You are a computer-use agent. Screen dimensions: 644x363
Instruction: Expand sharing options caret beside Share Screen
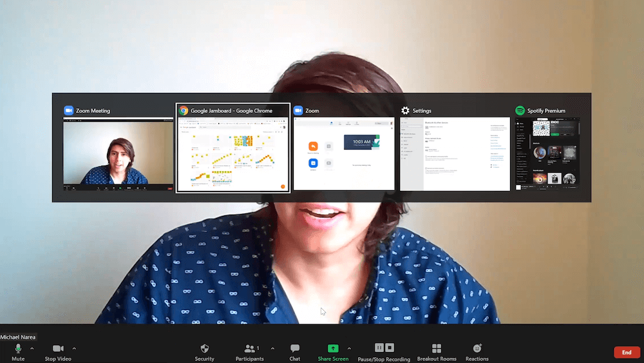(x=349, y=349)
